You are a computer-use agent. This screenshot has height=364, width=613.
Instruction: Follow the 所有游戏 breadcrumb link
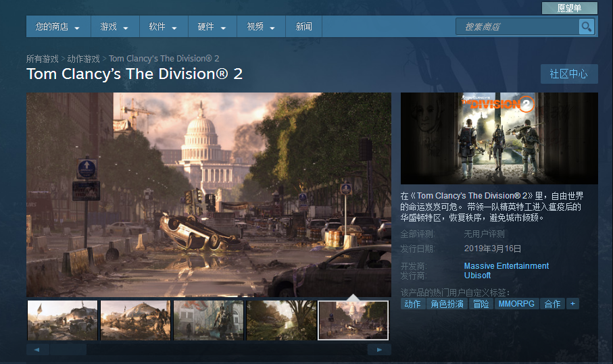point(42,59)
